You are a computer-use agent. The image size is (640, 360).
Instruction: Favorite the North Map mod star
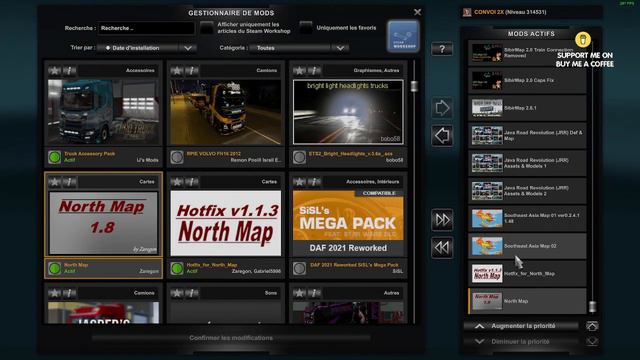tap(54, 182)
